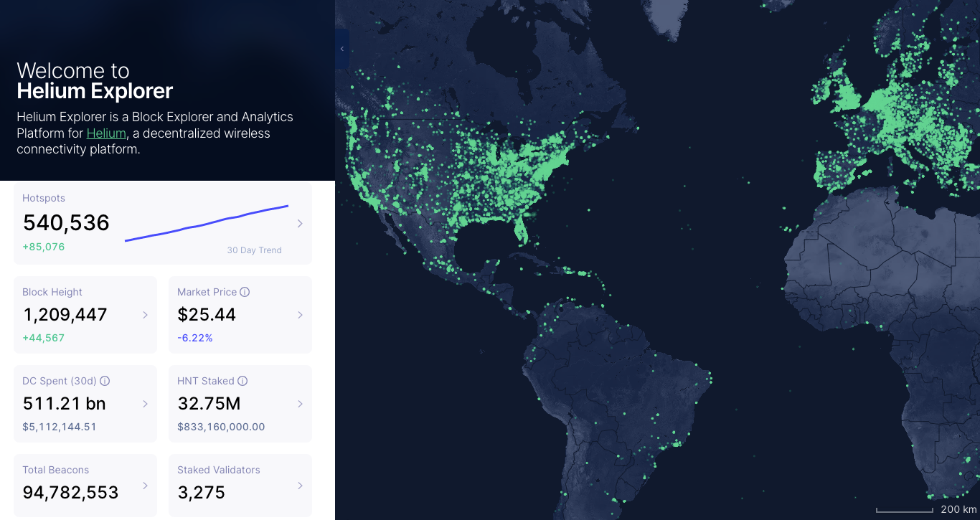Open the HNT Staked card chevron
The width and height of the screenshot is (980, 520).
pos(300,404)
